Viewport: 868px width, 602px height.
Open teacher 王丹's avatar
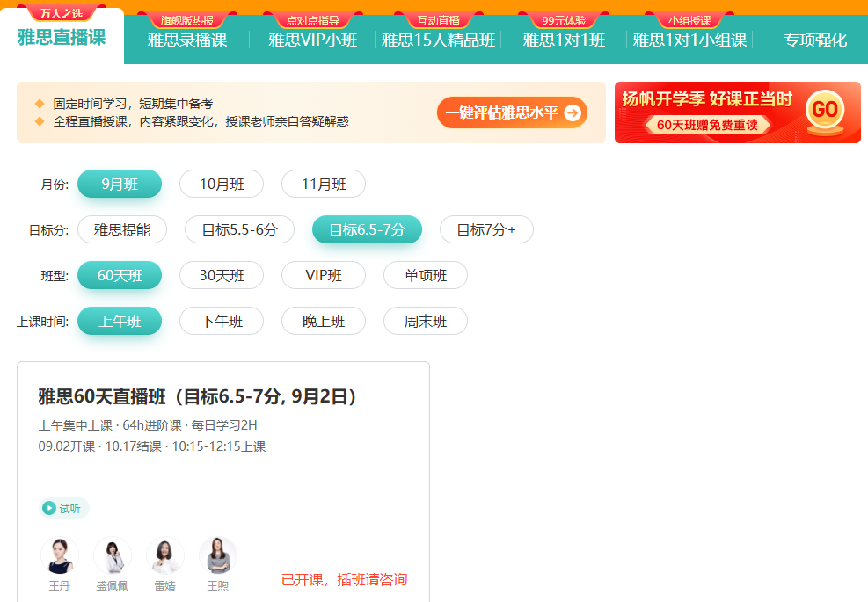(60, 555)
